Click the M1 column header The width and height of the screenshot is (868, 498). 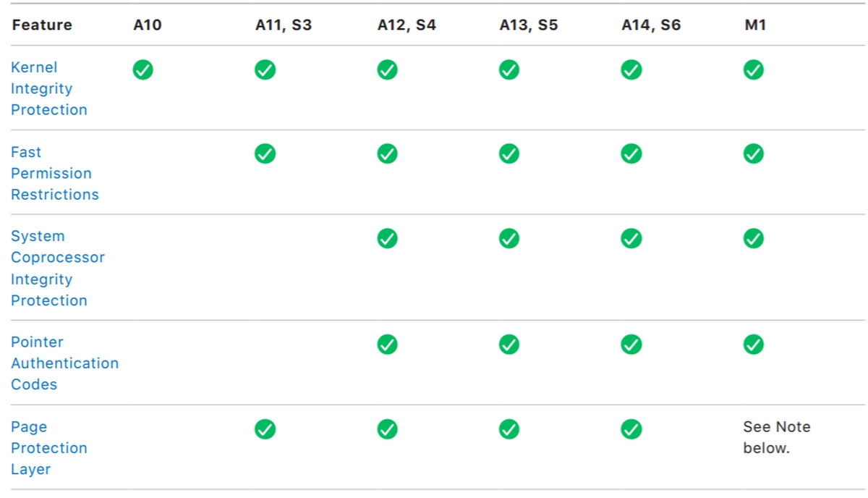[x=754, y=25]
